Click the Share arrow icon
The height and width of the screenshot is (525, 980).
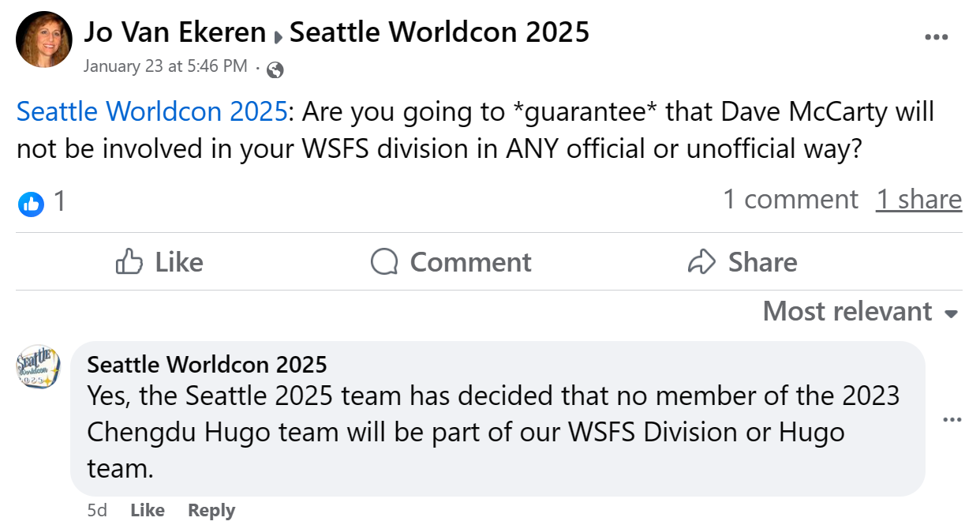[701, 261]
